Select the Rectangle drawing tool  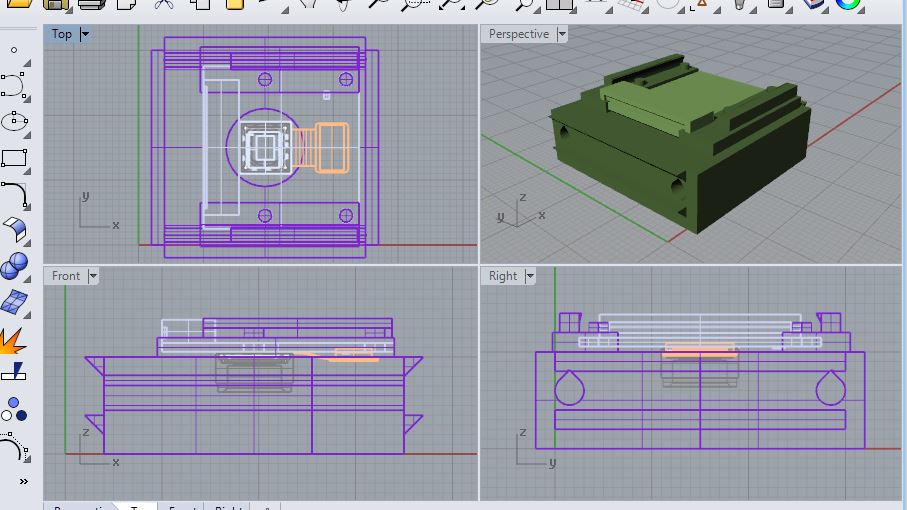(14, 158)
